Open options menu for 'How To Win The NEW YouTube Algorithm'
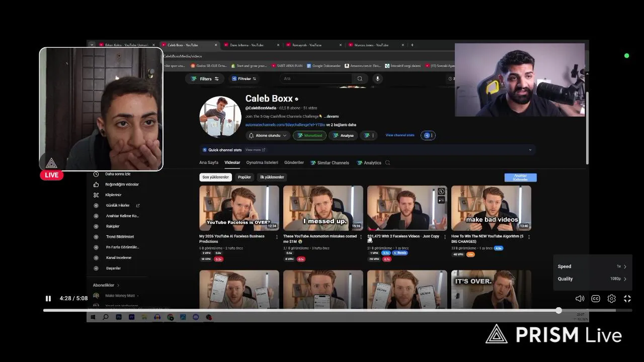The width and height of the screenshot is (644, 362). pos(529,237)
